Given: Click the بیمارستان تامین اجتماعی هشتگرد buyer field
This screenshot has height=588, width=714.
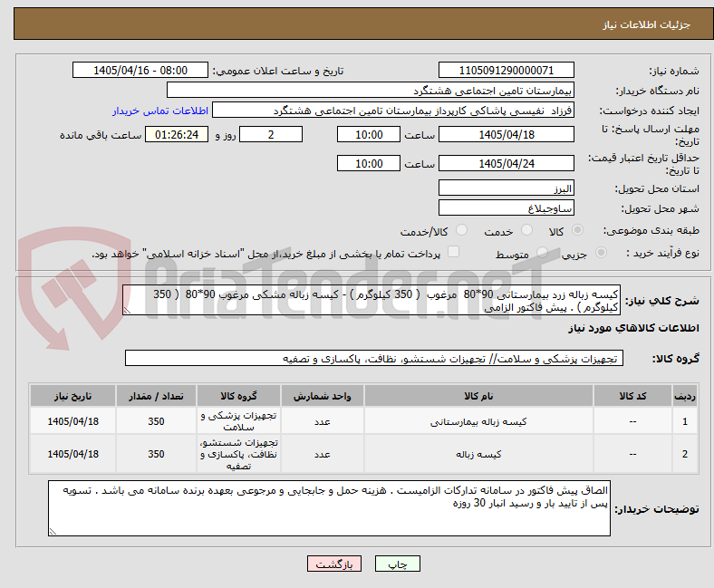Looking at the screenshot, I should (x=371, y=91).
